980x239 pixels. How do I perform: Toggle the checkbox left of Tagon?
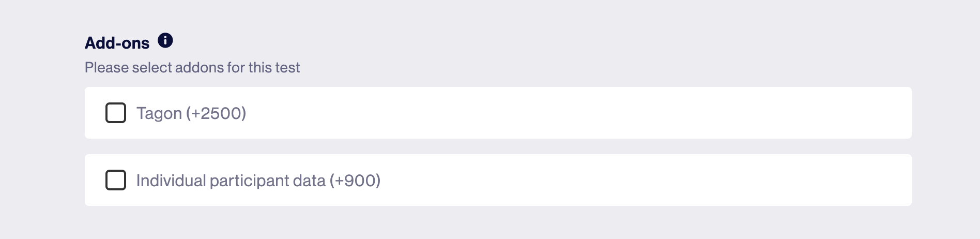(116, 113)
